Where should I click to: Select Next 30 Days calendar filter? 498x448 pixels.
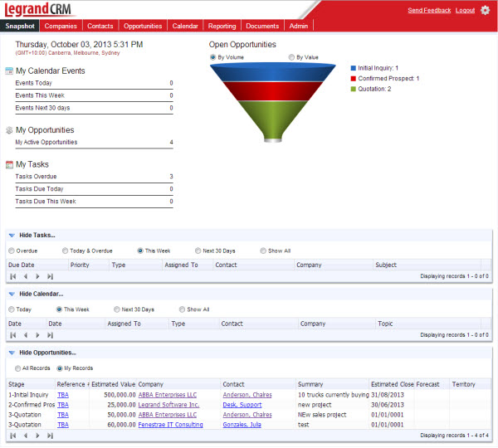click(x=116, y=309)
